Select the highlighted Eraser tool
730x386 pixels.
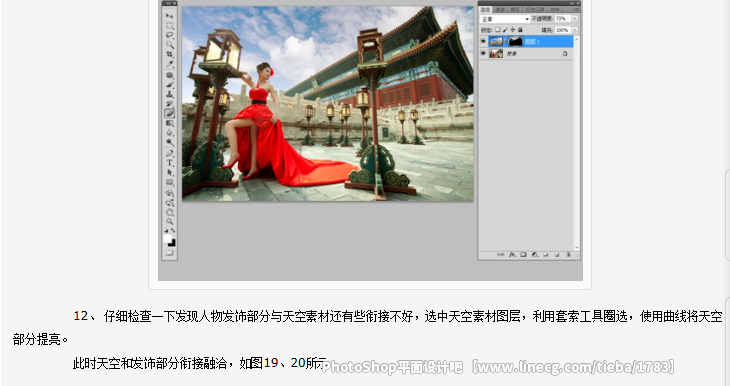pos(169,113)
